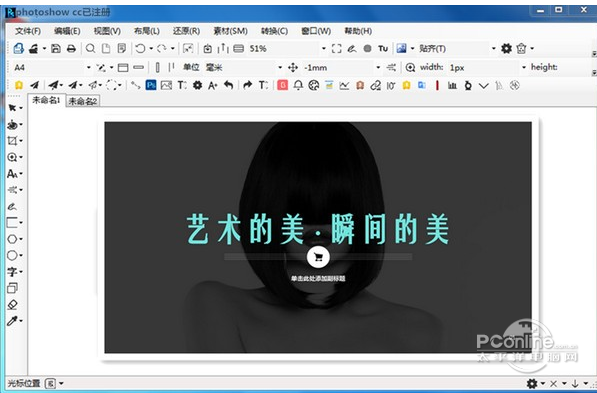Image resolution: width=597 pixels, height=393 pixels.
Task: Select the zoom tool in left toolbox
Action: point(12,157)
